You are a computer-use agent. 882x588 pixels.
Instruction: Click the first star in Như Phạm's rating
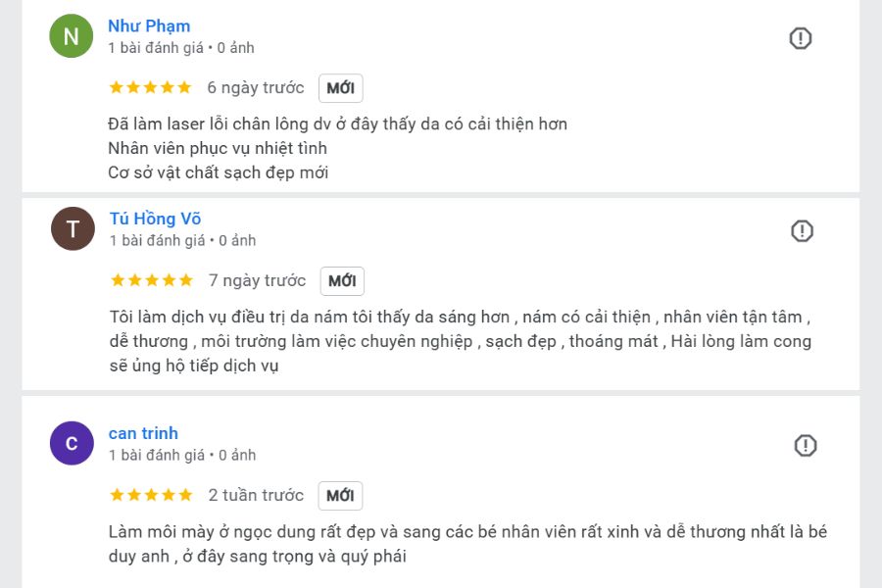115,86
